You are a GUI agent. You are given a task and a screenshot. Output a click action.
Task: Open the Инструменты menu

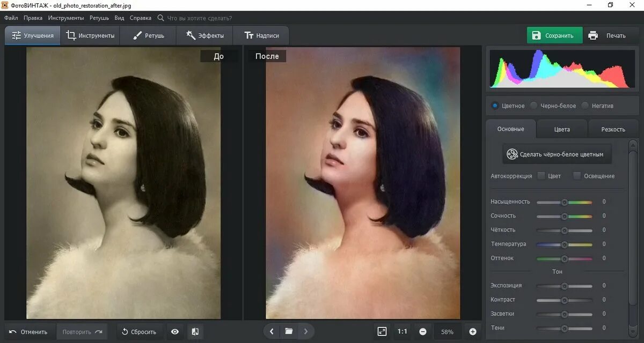click(x=65, y=18)
